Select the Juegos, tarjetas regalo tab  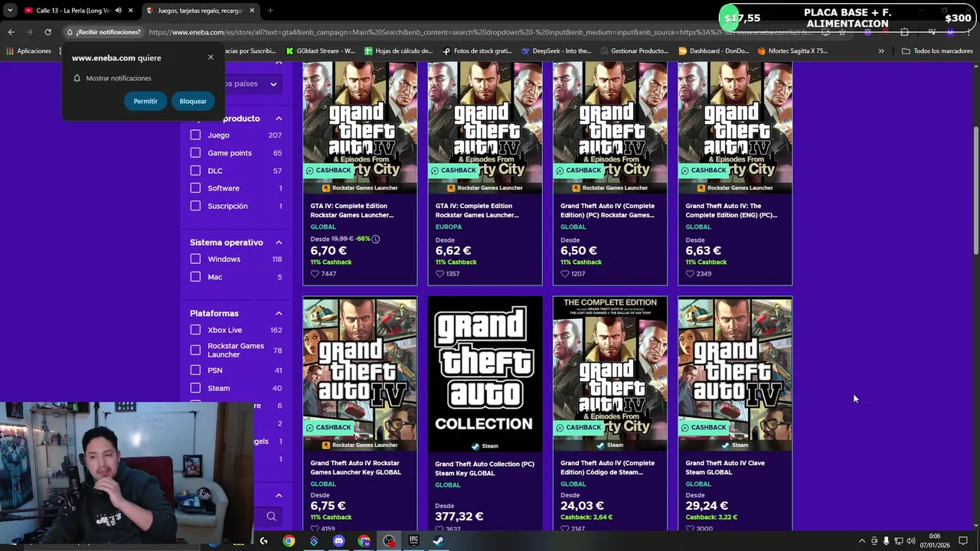pos(201,11)
